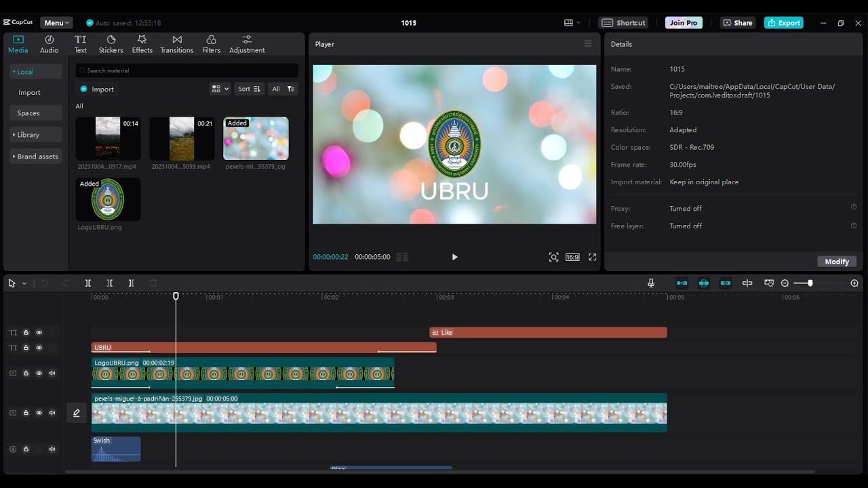Zoom in the timeline with plus icon
Image resolution: width=868 pixels, height=488 pixels.
[854, 283]
